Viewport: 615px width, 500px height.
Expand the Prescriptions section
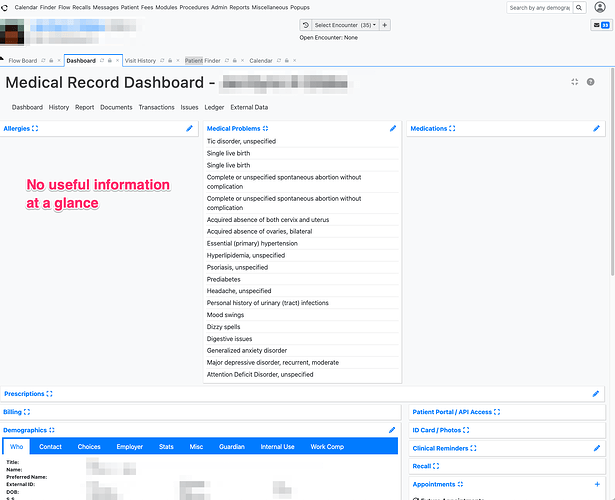coord(49,394)
